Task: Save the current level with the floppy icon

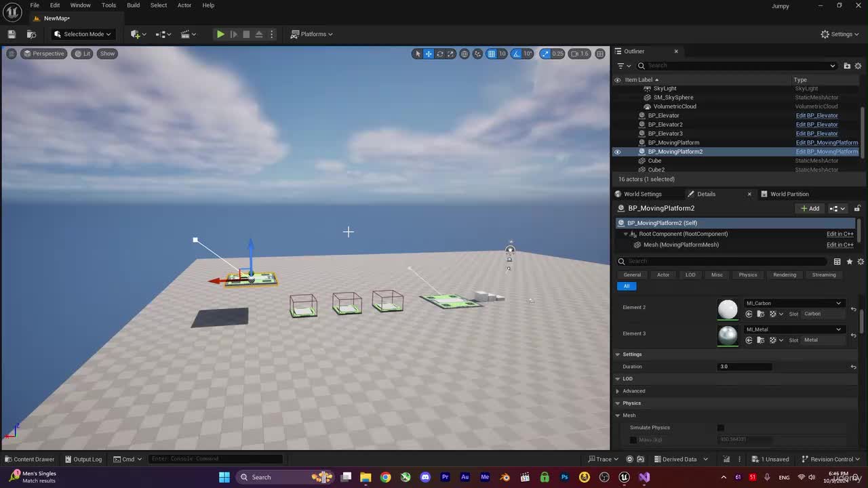Action: (x=12, y=34)
